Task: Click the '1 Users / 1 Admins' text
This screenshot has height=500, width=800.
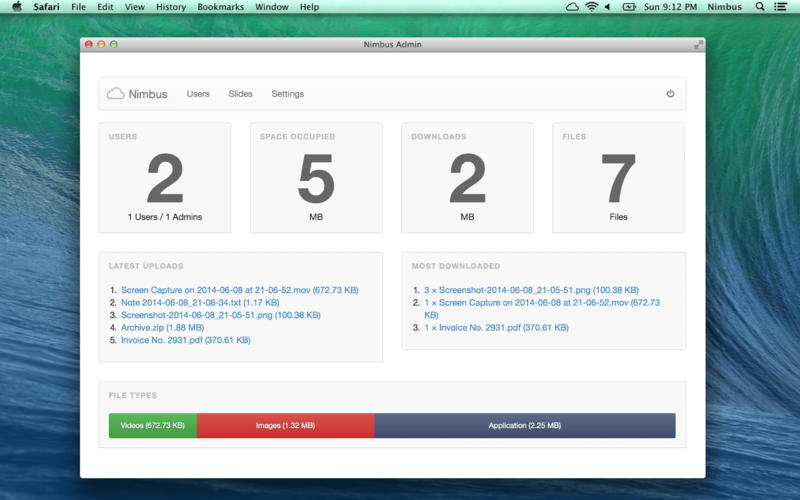Action: click(165, 217)
